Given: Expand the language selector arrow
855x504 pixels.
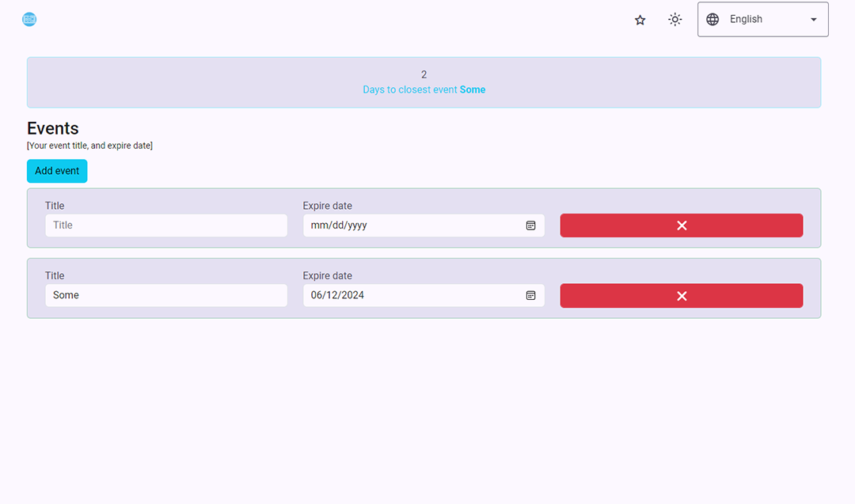Looking at the screenshot, I should pos(813,20).
